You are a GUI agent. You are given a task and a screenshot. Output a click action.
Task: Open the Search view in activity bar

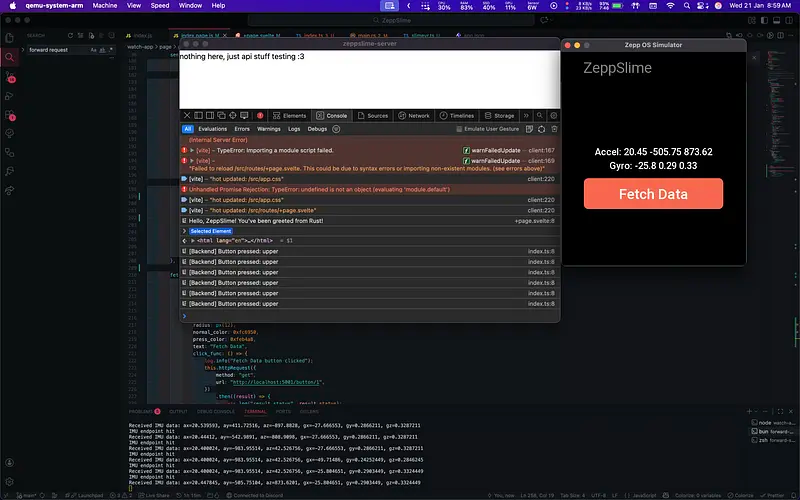tap(11, 56)
